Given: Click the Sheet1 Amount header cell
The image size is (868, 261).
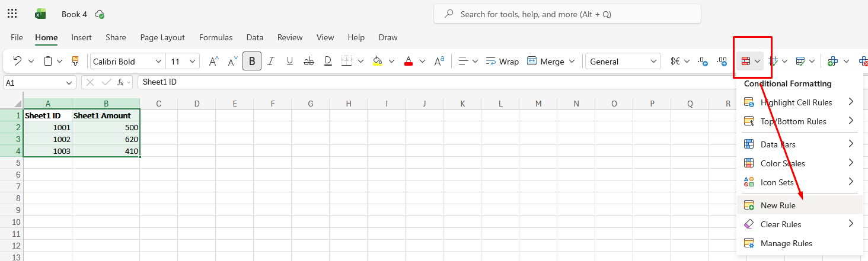Looking at the screenshot, I should click(x=106, y=115).
